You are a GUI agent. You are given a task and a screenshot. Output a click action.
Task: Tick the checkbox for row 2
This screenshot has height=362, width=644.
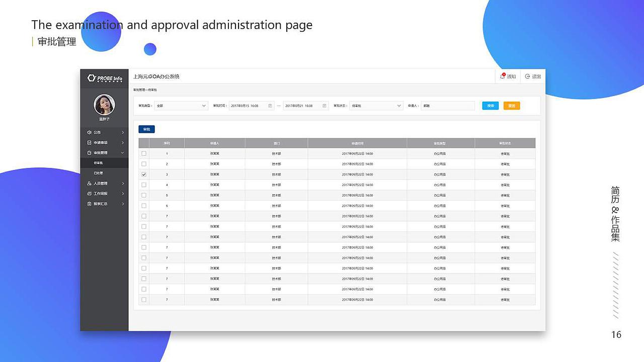click(144, 164)
